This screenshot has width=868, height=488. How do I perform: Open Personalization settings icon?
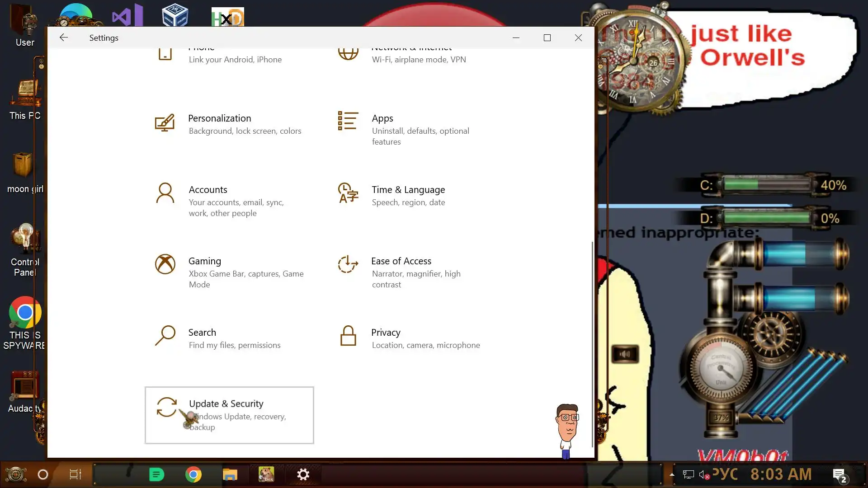[165, 122]
